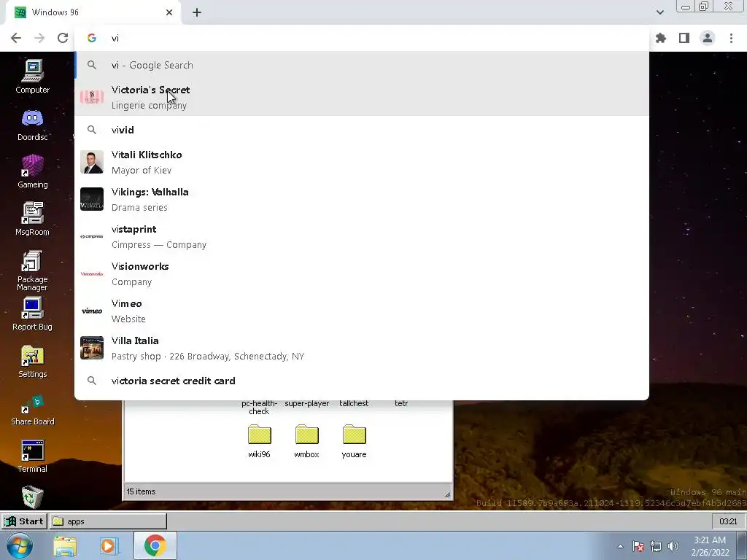Click the pc-health-check label
Image resolution: width=747 pixels, height=560 pixels.
coord(259,407)
